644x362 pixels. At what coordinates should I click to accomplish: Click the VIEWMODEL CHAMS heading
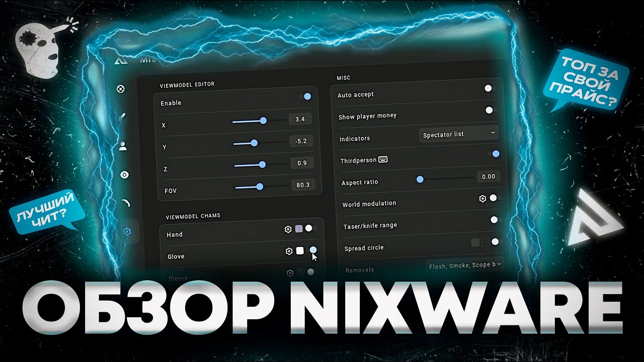(x=193, y=216)
